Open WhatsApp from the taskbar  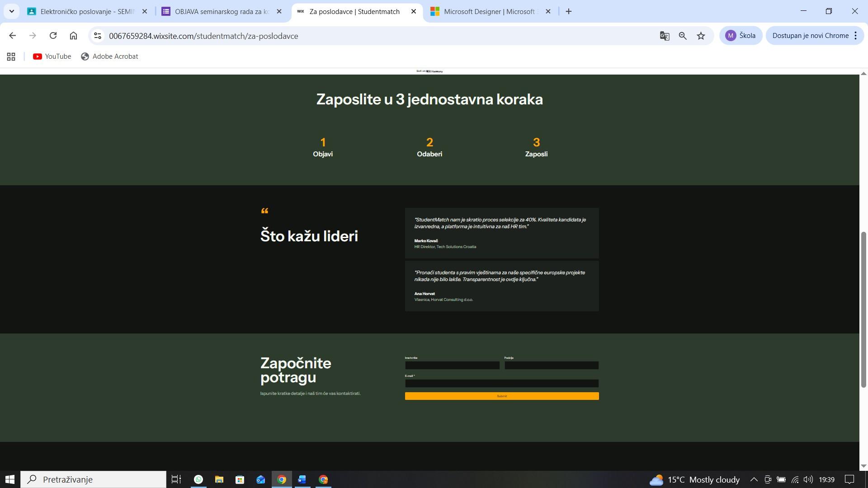tap(198, 479)
